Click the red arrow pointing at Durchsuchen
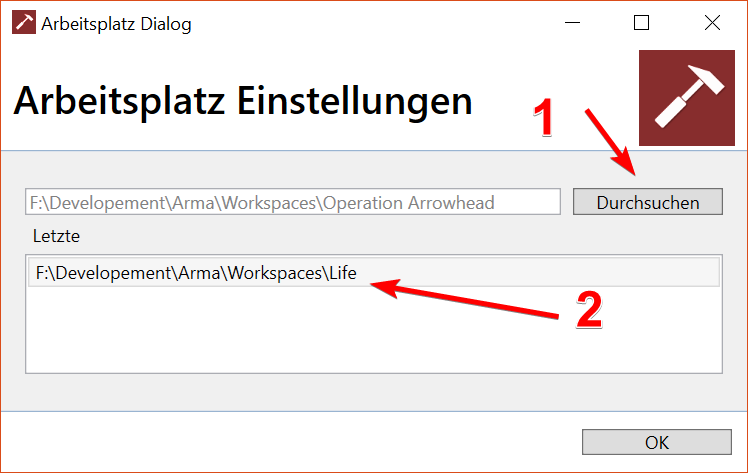This screenshot has height=473, width=748. point(611,142)
